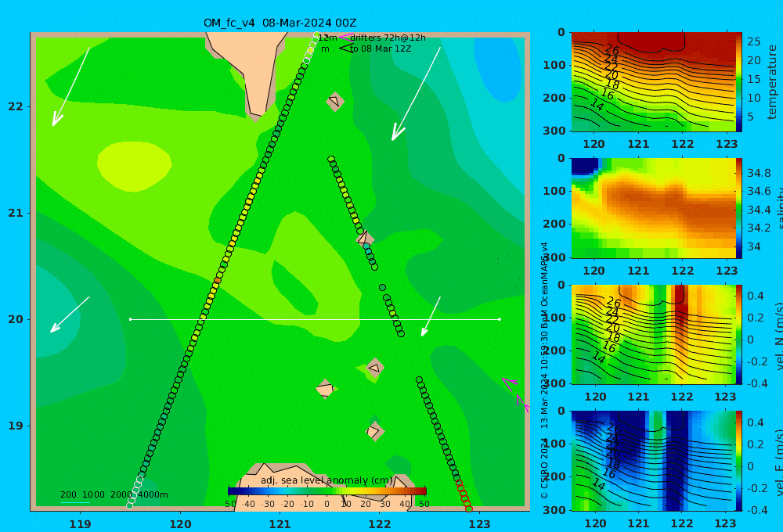The image size is (783, 532).
Task: Click longitude tick label 119 on the main map
Action: click(x=81, y=524)
